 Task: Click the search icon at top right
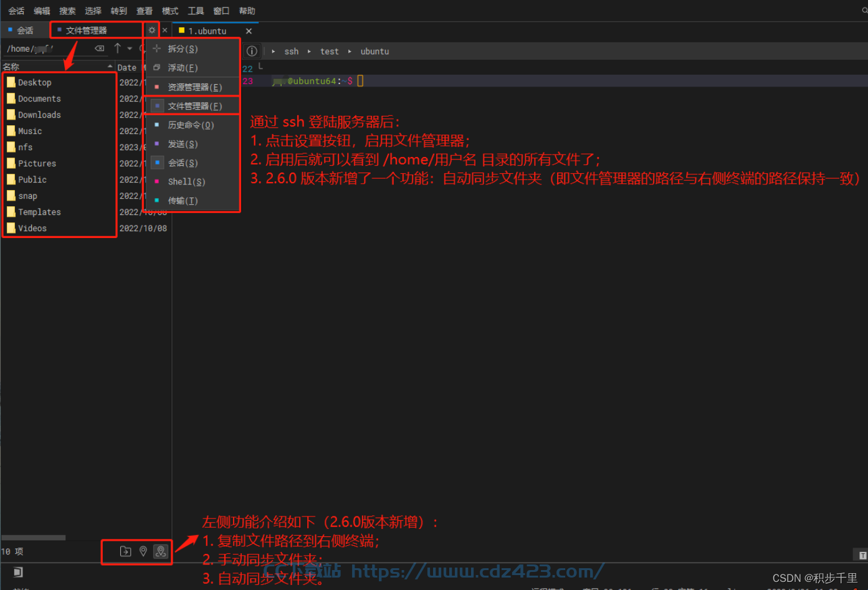(864, 11)
